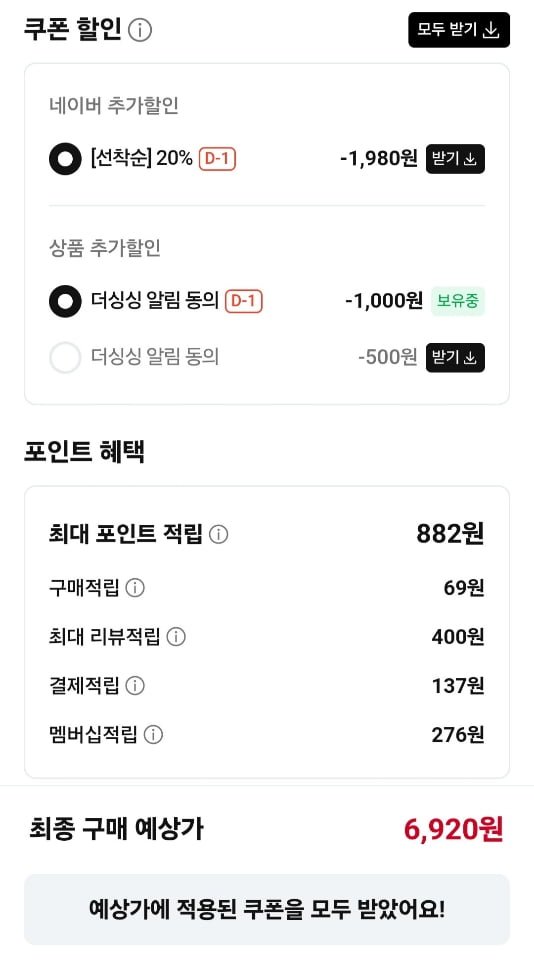The width and height of the screenshot is (534, 960).
Task: Tap the D-1 badge on 더싱싱 coupon
Action: pos(244,301)
